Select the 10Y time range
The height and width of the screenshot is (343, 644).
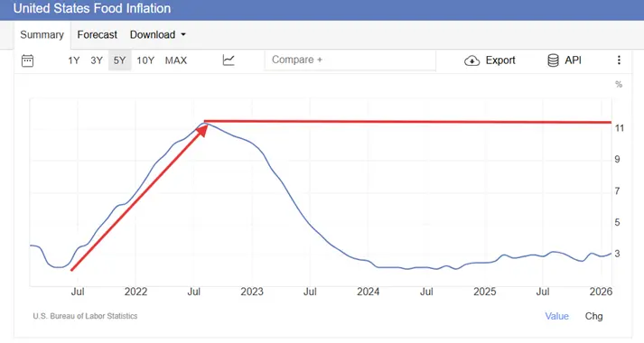145,60
